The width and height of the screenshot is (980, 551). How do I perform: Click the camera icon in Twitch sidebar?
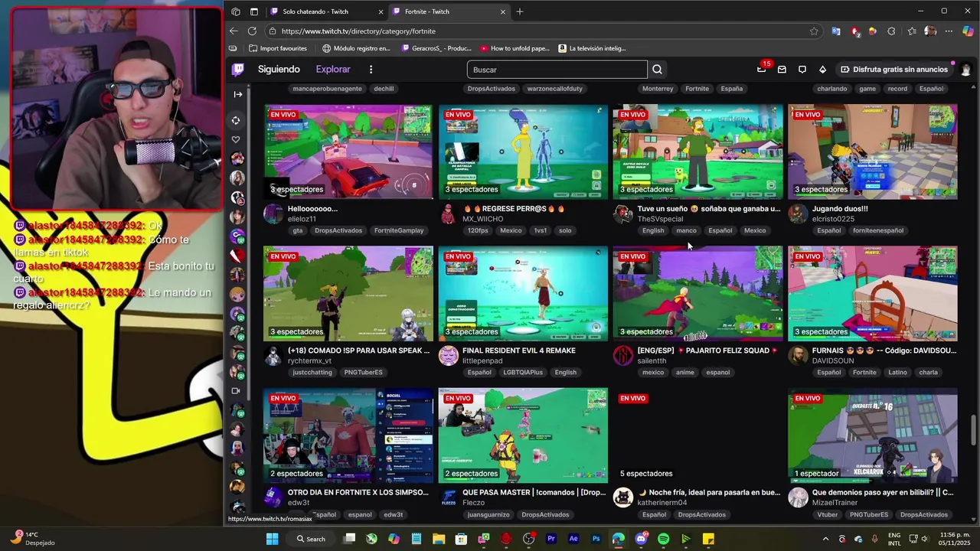point(236,391)
